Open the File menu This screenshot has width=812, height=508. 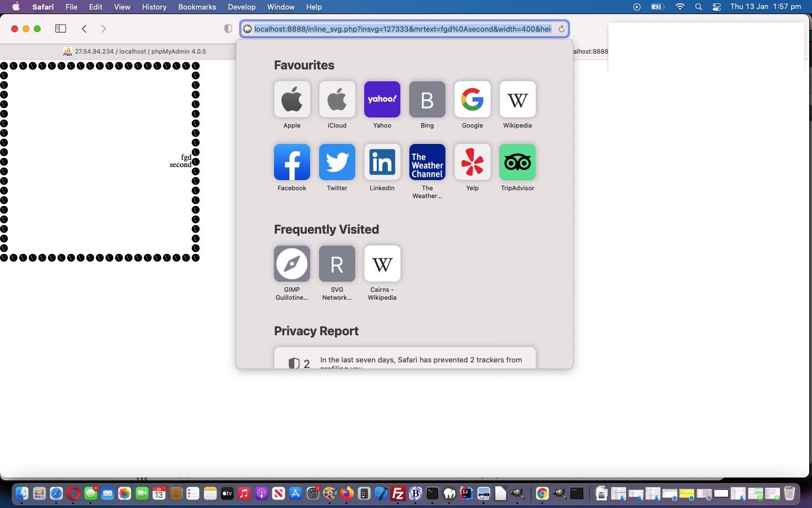(72, 7)
